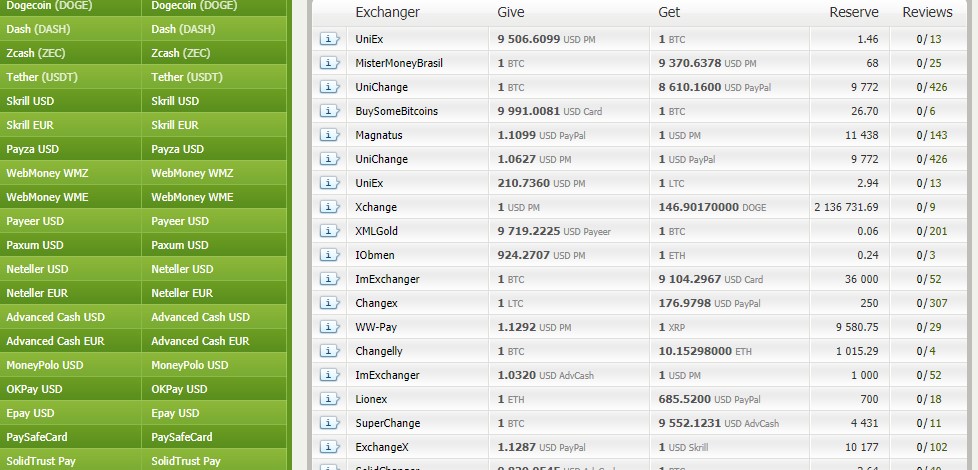
Task: Click info icon for UniChange 8 610.1600 row
Action: (x=329, y=87)
